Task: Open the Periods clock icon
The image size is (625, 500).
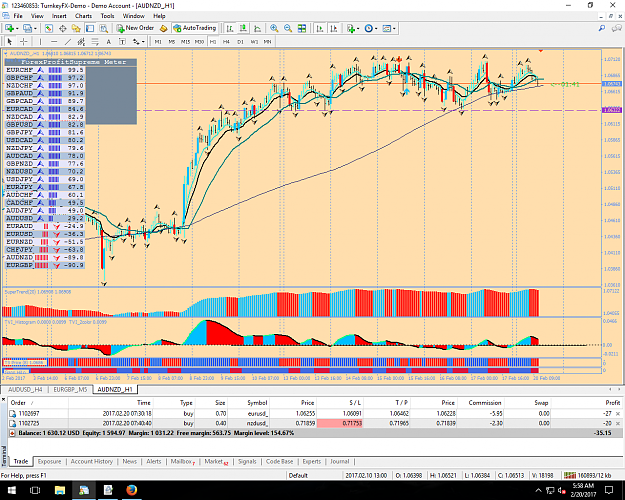Action: 369,28
